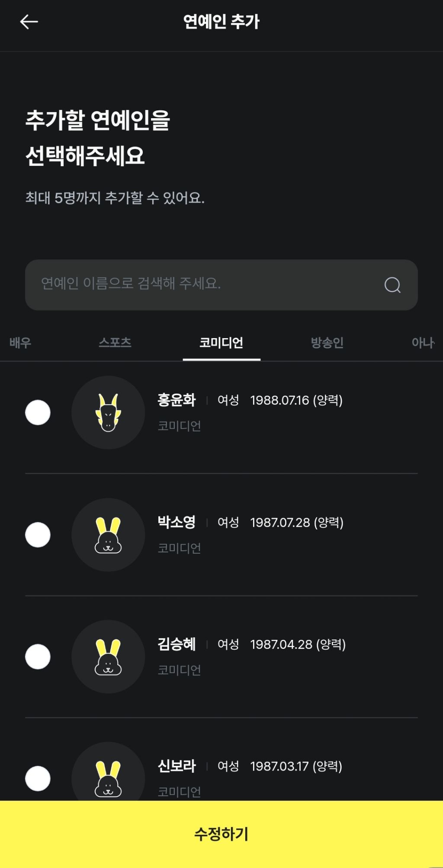The height and width of the screenshot is (868, 443).
Task: Select the radio button for 홍윤화
Action: (38, 413)
